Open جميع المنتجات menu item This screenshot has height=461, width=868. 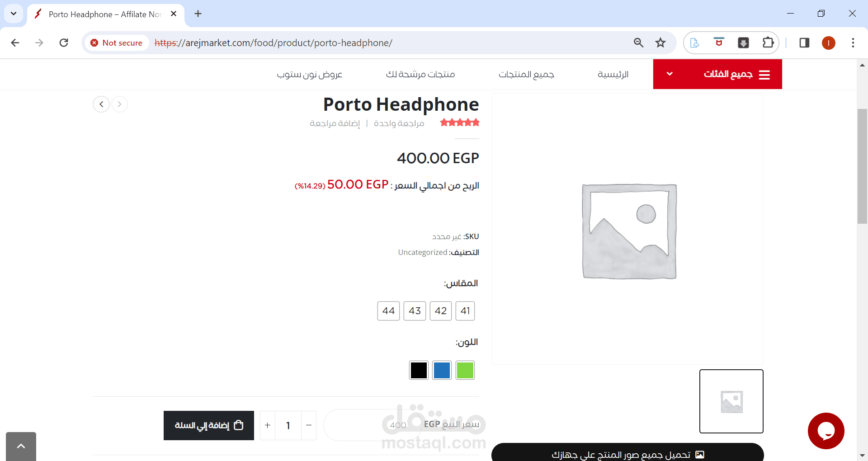click(526, 74)
